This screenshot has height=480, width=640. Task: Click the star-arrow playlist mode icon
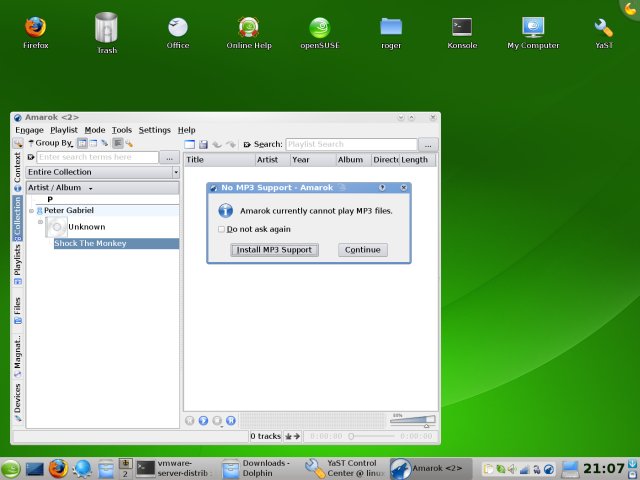click(292, 436)
